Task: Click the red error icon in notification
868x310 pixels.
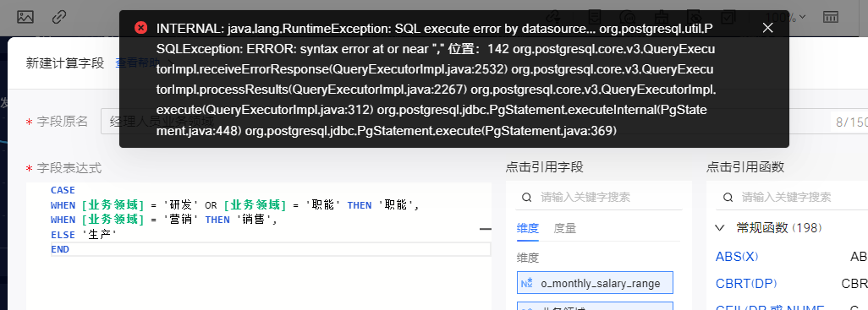Action: click(x=141, y=28)
